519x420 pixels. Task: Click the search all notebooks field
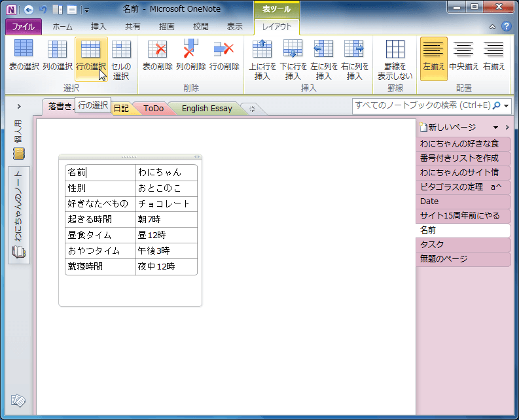coord(422,106)
